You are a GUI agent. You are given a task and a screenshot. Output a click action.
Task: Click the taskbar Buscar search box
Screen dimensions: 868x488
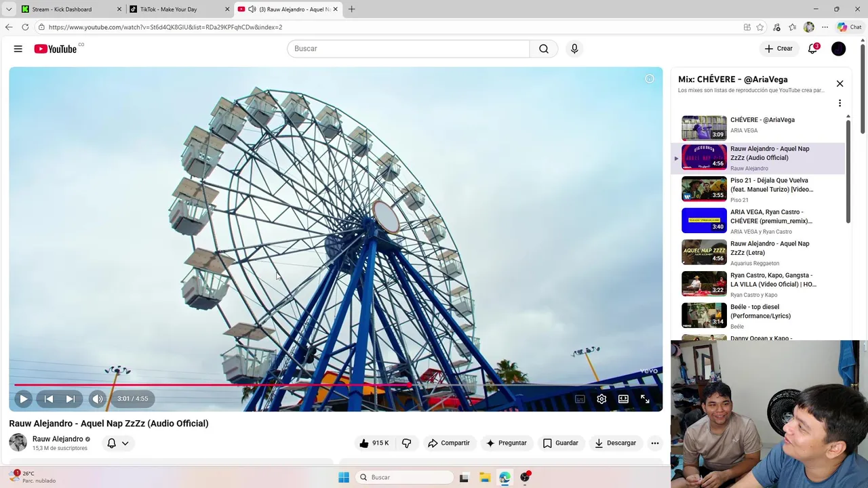click(406, 477)
